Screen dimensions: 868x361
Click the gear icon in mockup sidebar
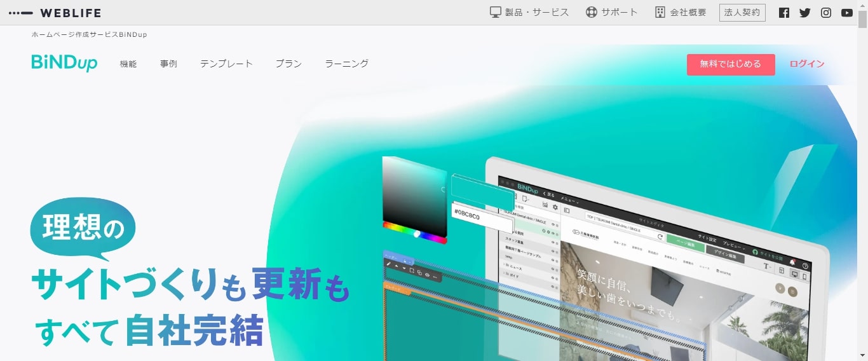[555, 207]
